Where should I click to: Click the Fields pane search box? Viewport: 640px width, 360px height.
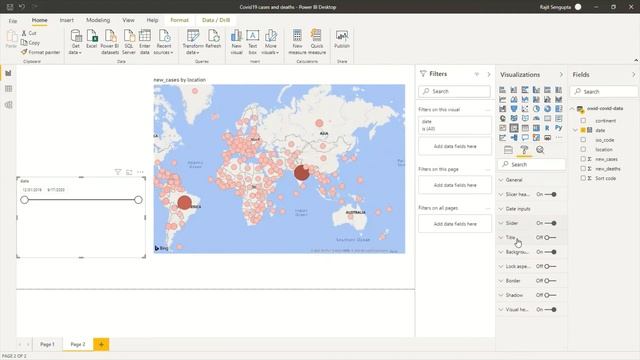(604, 91)
